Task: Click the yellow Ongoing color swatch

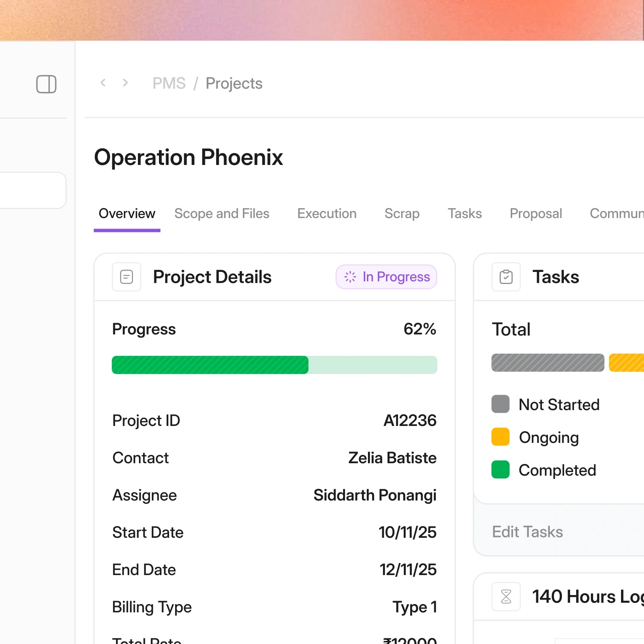Action: click(501, 437)
